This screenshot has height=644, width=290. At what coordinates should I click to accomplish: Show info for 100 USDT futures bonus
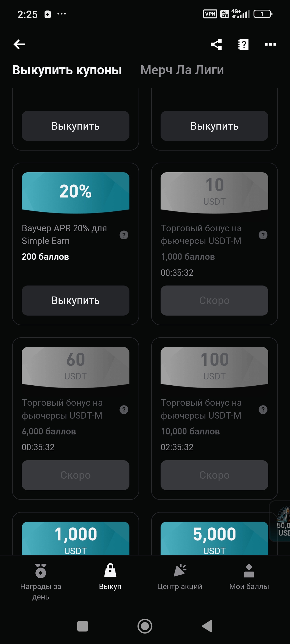[263, 410]
